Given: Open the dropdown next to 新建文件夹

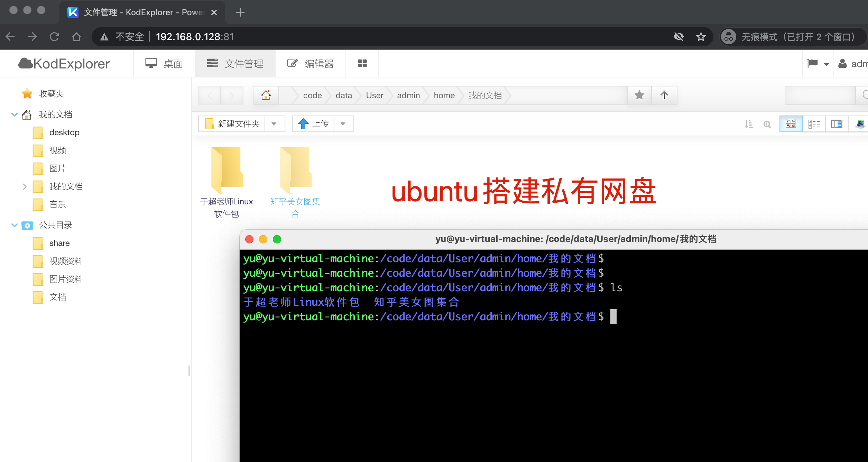Looking at the screenshot, I should tap(275, 123).
